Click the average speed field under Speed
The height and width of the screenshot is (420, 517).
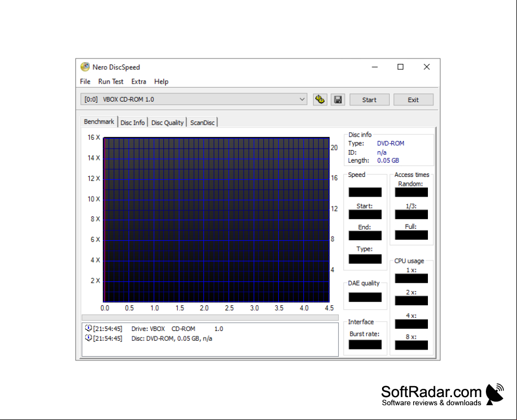[x=365, y=192]
